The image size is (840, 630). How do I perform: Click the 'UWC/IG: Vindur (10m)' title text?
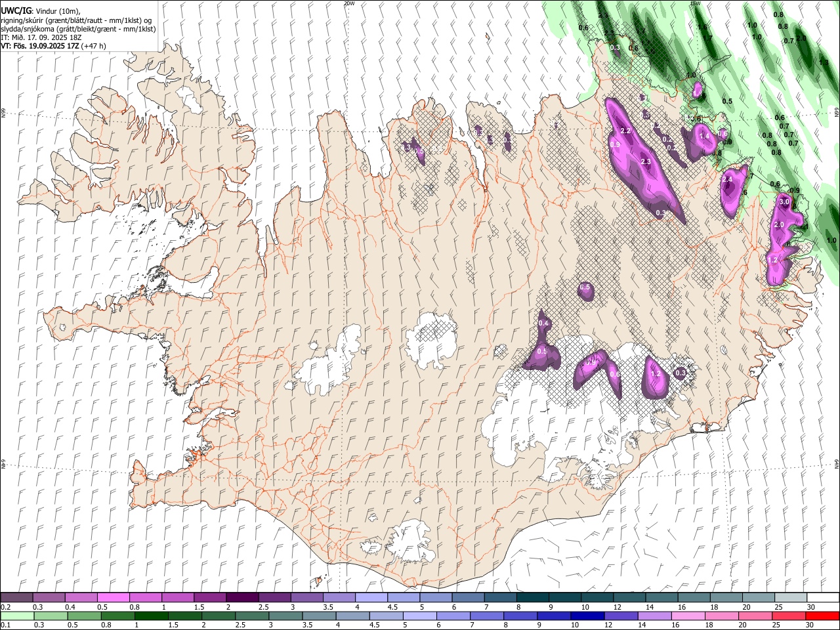pyautogui.click(x=39, y=11)
